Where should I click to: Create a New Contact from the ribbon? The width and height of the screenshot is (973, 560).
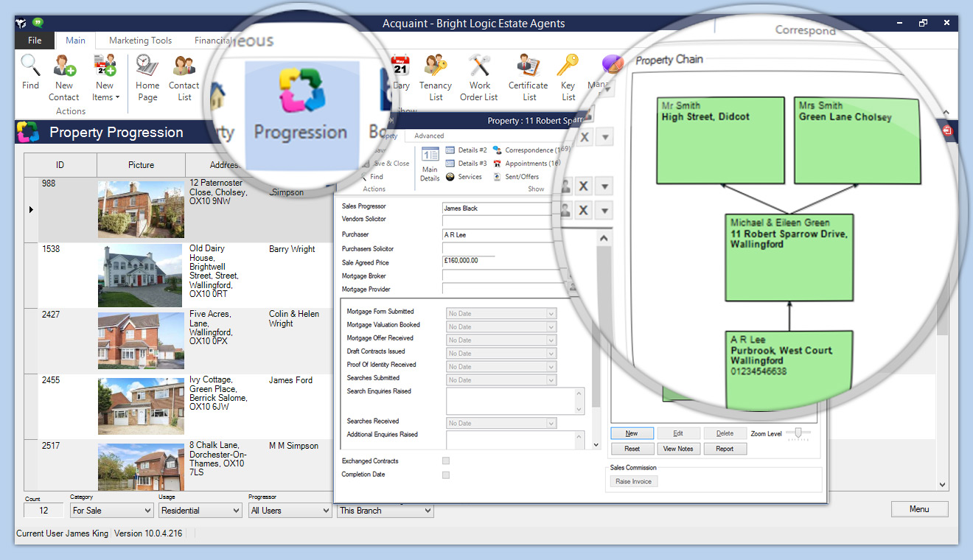pos(64,77)
